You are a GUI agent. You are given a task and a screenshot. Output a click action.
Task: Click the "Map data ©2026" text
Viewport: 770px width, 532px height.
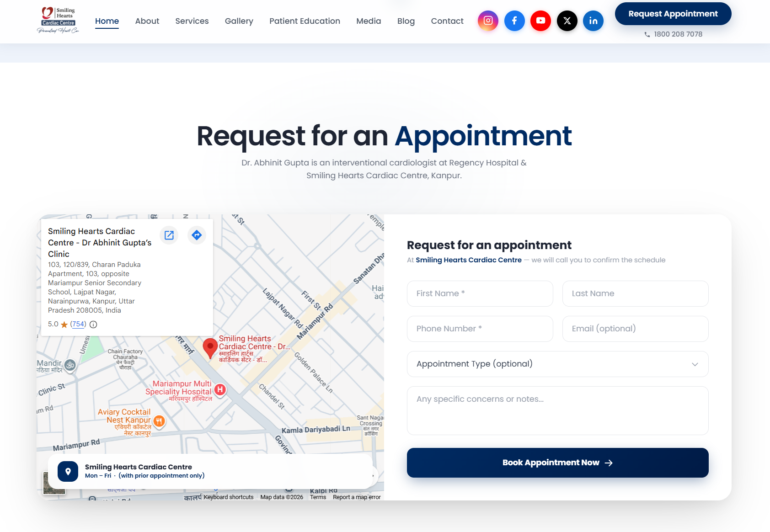pyautogui.click(x=282, y=497)
